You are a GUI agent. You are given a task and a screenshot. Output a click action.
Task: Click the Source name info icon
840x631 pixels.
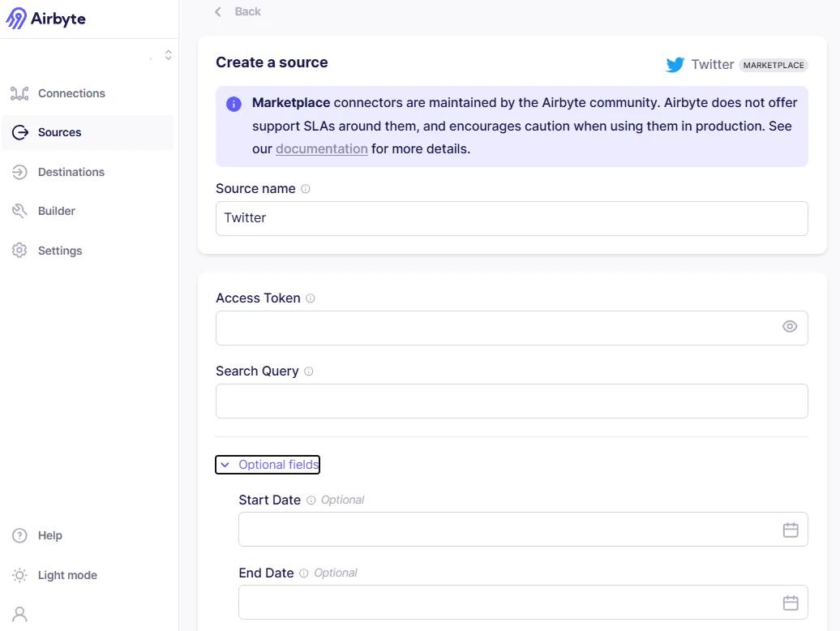tap(306, 188)
